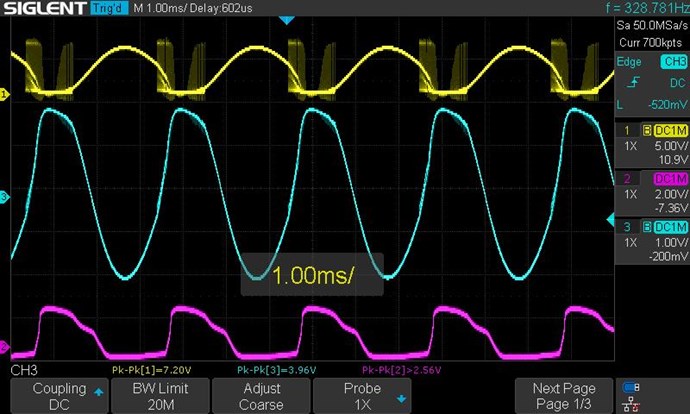The width and height of the screenshot is (690, 414).
Task: Click the channel 3 bandwidth limit B icon
Action: [647, 227]
